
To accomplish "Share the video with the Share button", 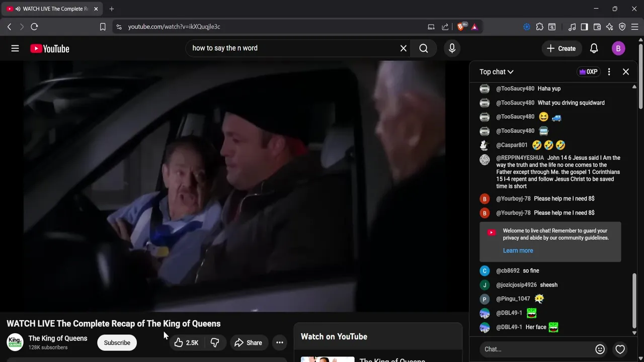I will pyautogui.click(x=248, y=343).
